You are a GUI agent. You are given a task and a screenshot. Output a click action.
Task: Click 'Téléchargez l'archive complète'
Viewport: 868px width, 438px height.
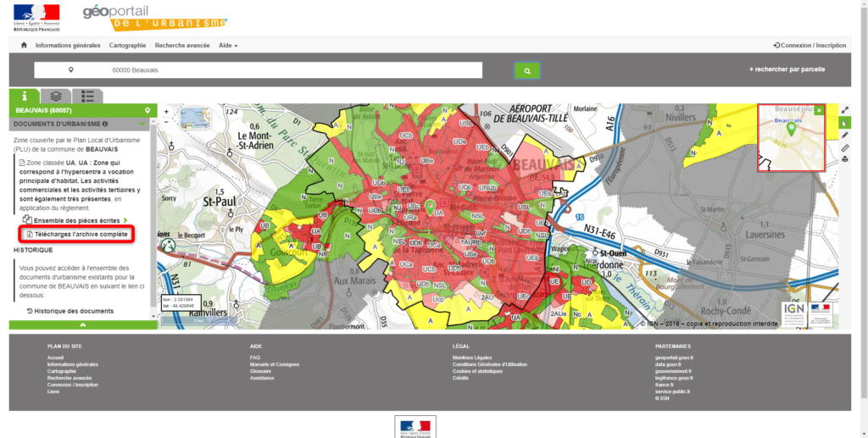(x=77, y=235)
